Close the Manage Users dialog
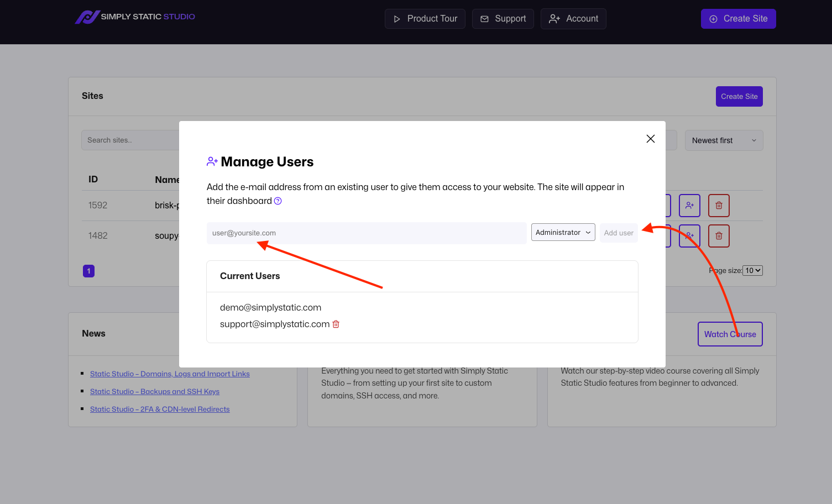Viewport: 832px width, 504px height. pos(651,139)
